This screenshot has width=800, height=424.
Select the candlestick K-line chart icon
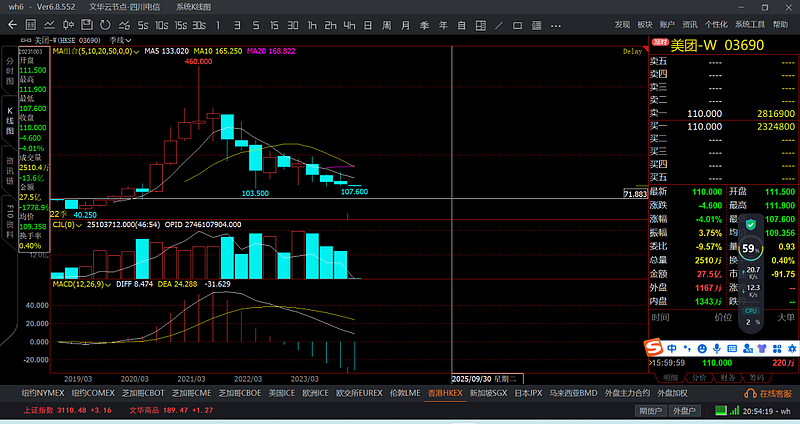pyautogui.click(x=68, y=25)
